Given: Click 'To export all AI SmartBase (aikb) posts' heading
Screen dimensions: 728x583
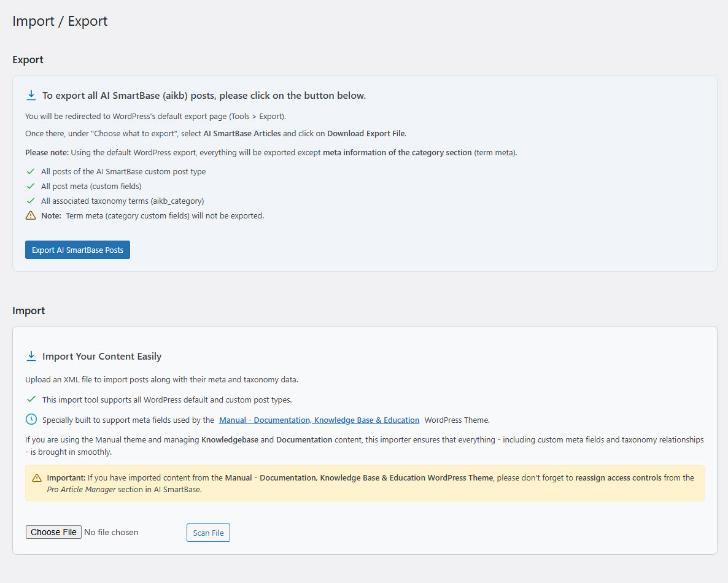Looking at the screenshot, I should point(204,96).
